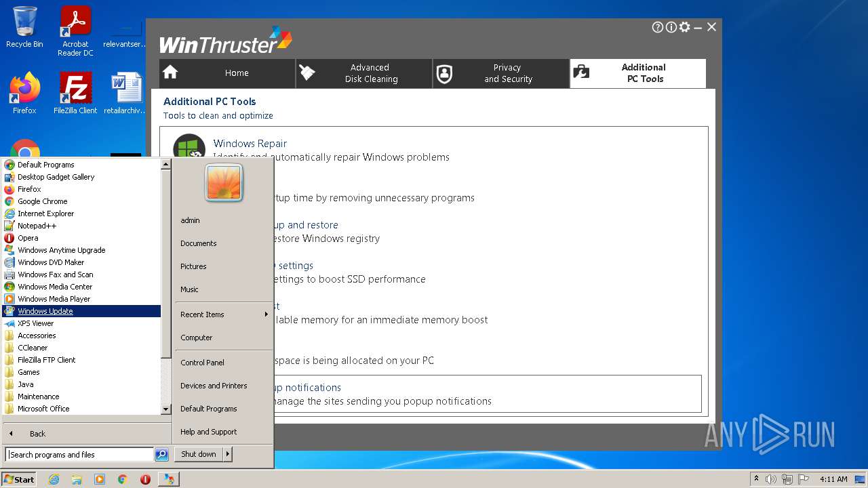
Task: Open the Windows Repair tool link
Action: 250,144
